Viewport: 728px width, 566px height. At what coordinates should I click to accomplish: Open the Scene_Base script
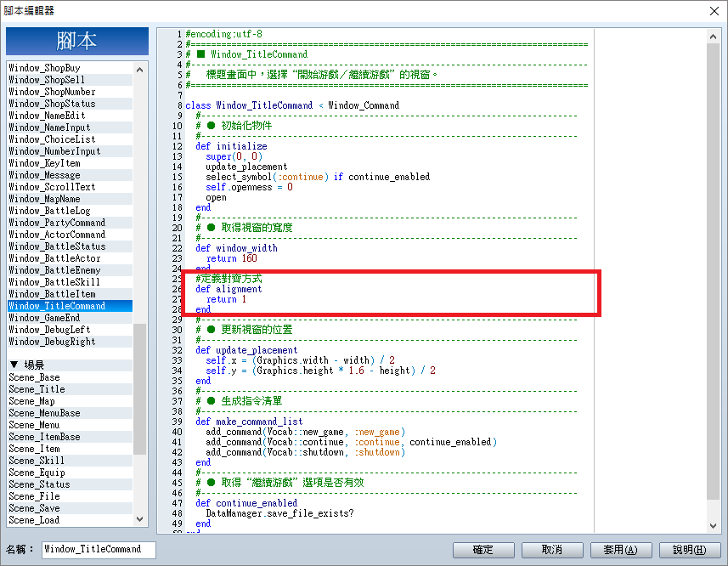coord(71,377)
